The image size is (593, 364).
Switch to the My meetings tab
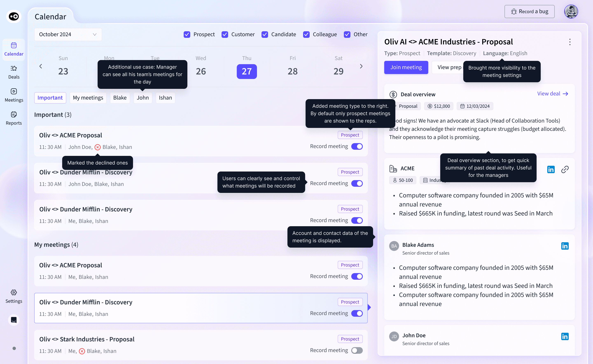coord(88,98)
